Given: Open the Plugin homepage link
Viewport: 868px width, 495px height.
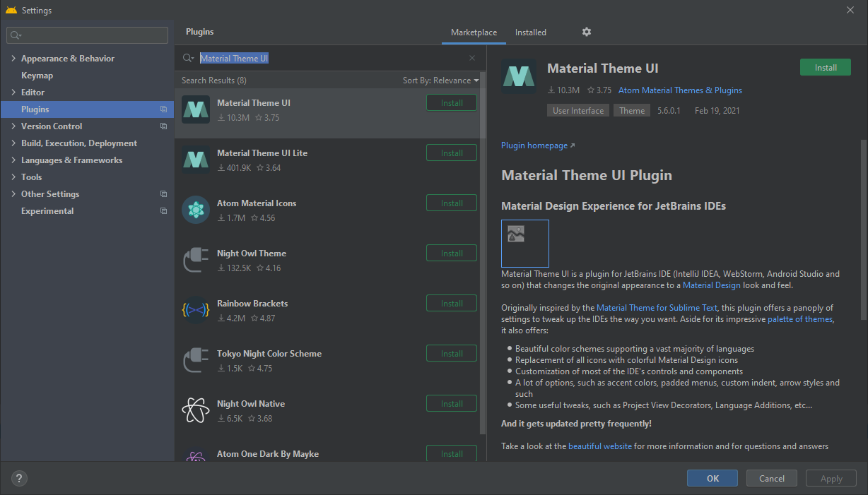Looking at the screenshot, I should click(538, 145).
